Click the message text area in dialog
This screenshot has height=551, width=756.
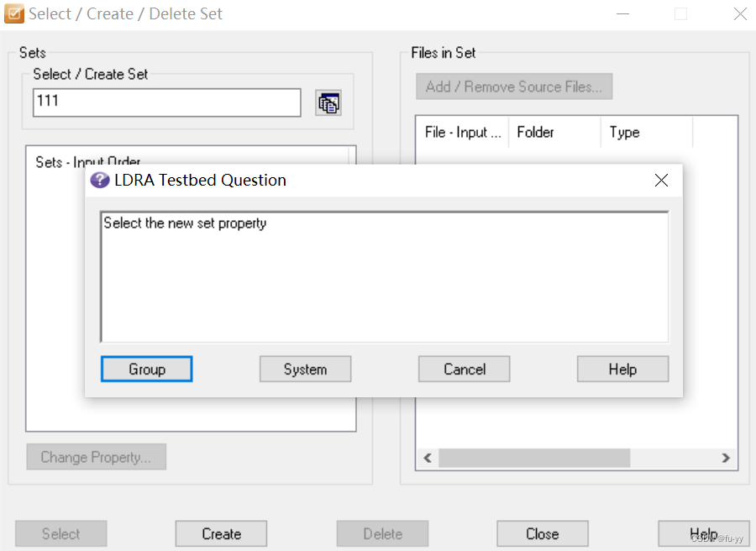pos(384,277)
